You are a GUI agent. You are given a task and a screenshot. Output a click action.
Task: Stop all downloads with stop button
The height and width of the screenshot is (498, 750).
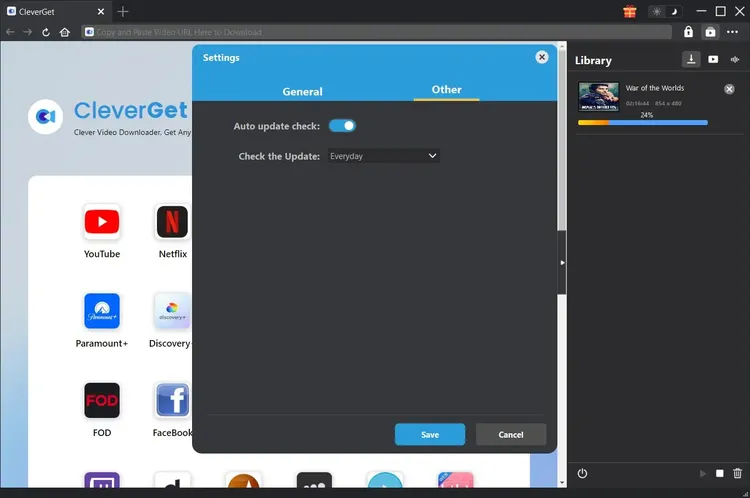click(x=720, y=473)
